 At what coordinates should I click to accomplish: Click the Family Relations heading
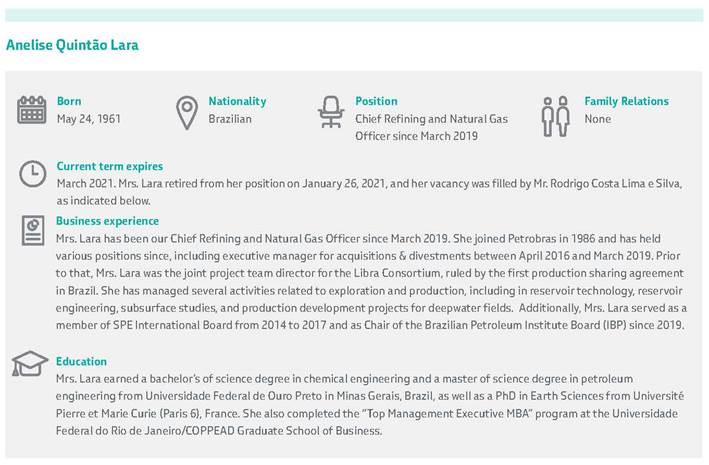point(626,101)
